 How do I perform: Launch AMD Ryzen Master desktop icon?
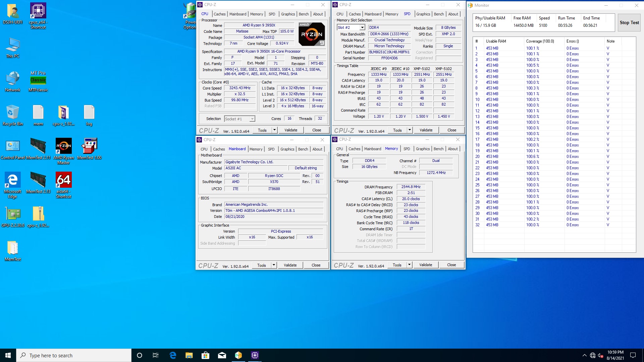click(x=64, y=152)
